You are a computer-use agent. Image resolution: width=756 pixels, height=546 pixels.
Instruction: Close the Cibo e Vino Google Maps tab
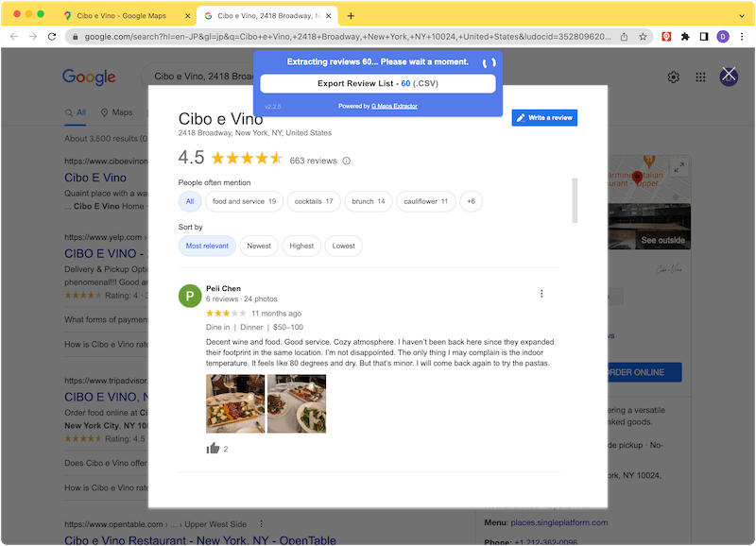click(x=187, y=16)
